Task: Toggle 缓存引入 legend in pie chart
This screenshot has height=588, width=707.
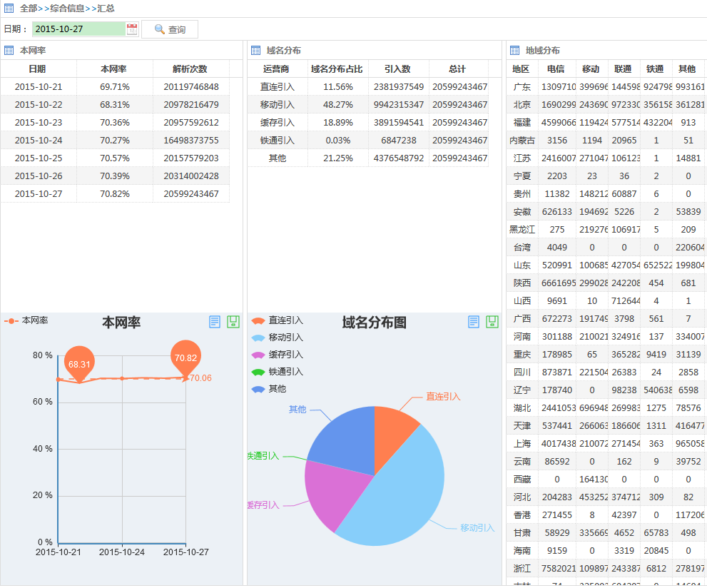Action: click(278, 355)
